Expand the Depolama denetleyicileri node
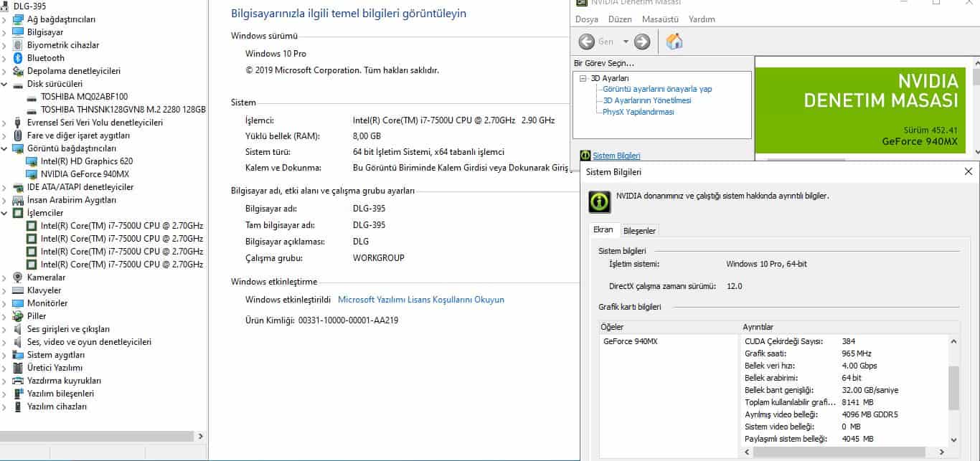 click(5, 71)
